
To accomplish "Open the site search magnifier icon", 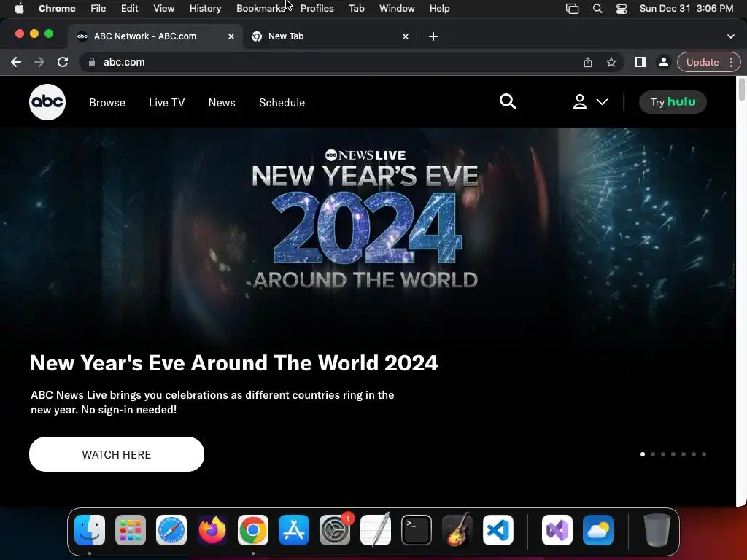I will 508,101.
